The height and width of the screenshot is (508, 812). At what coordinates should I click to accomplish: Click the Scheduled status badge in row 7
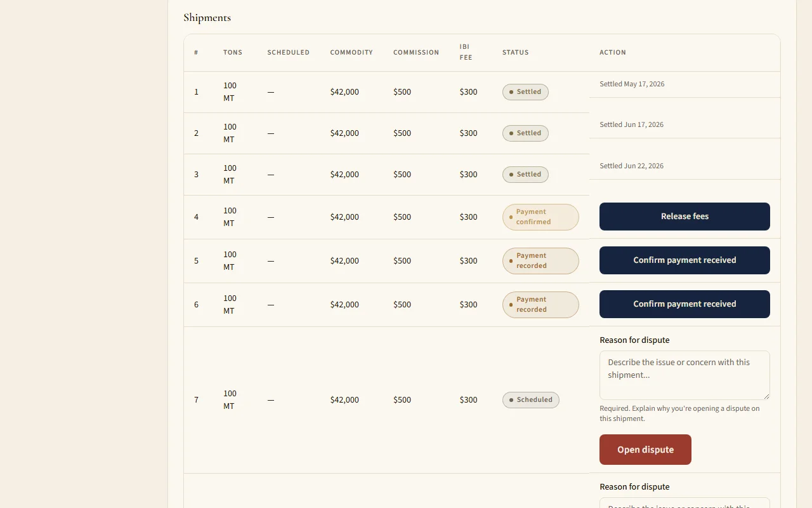(531, 400)
